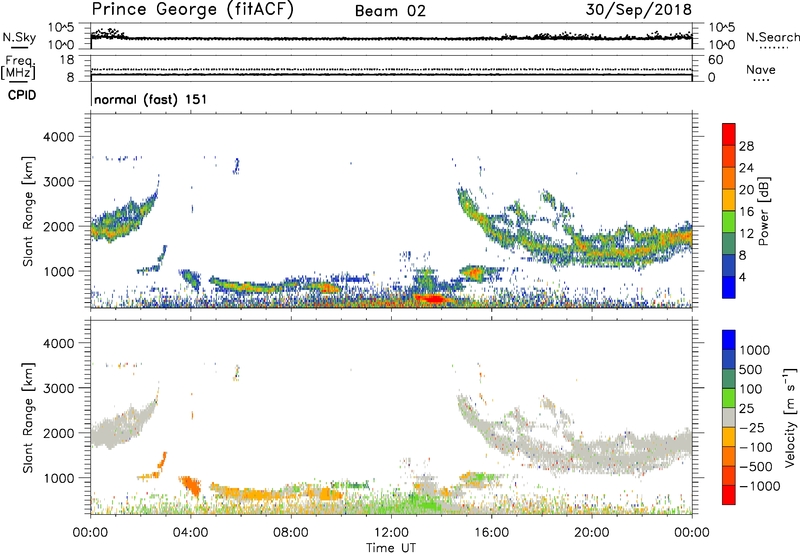Pick the yellow-orange Power segment between 16 and 20
This screenshot has height=554, width=800.
pyautogui.click(x=729, y=199)
